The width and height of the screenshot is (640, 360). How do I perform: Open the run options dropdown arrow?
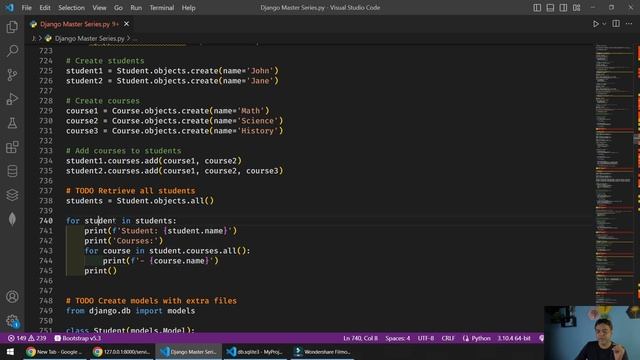pyautogui.click(x=604, y=24)
